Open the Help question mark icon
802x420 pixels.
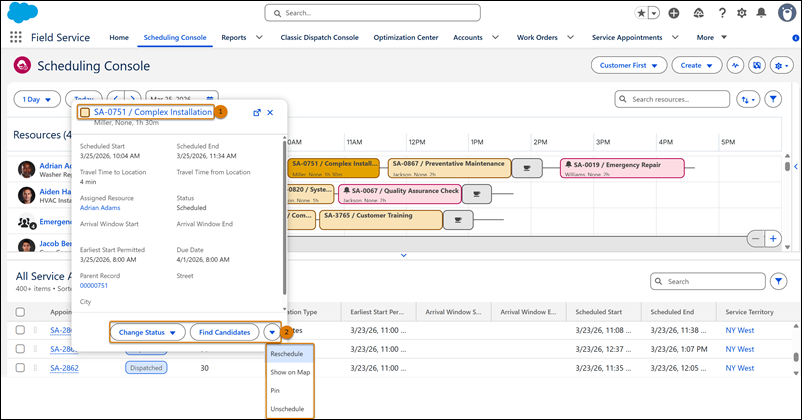[722, 13]
